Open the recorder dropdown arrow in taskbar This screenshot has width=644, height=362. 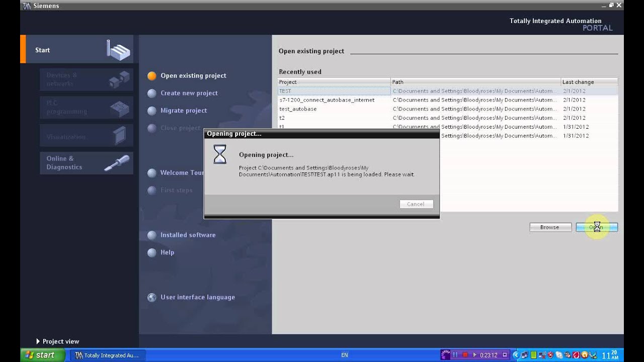(505, 355)
